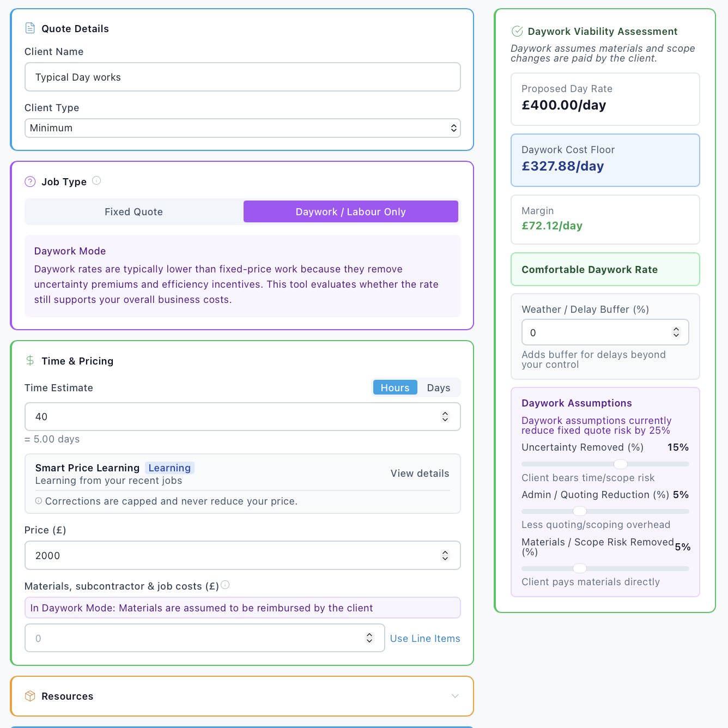Click the clock icon in Smart Price Learning

pyautogui.click(x=38, y=501)
